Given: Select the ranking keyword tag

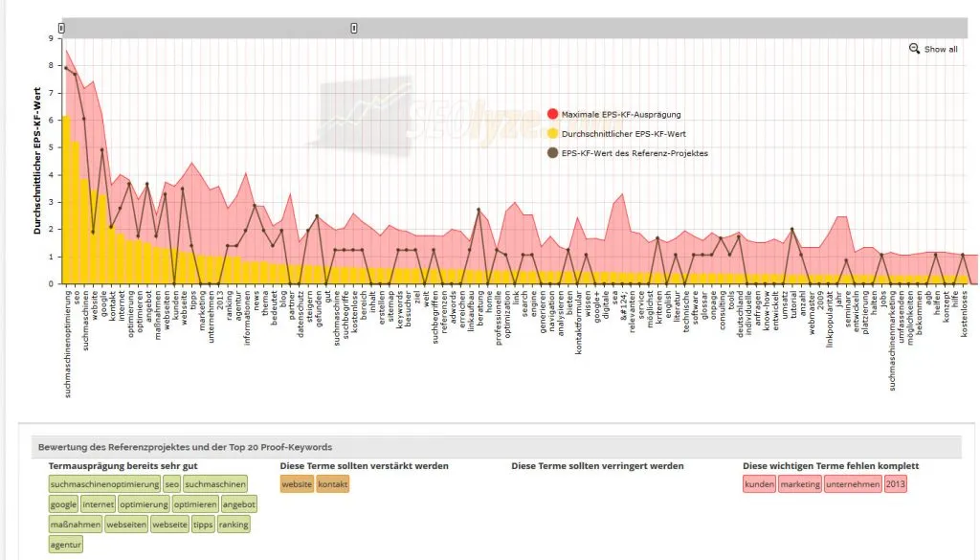Looking at the screenshot, I should tap(233, 524).
